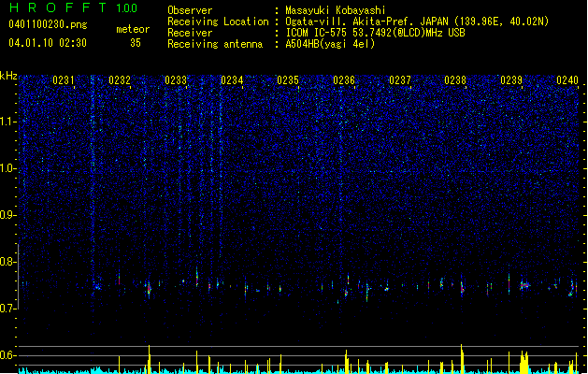Click the 1.1 kHz frequency axis label
This screenshot has width=588, height=374.
7,122
